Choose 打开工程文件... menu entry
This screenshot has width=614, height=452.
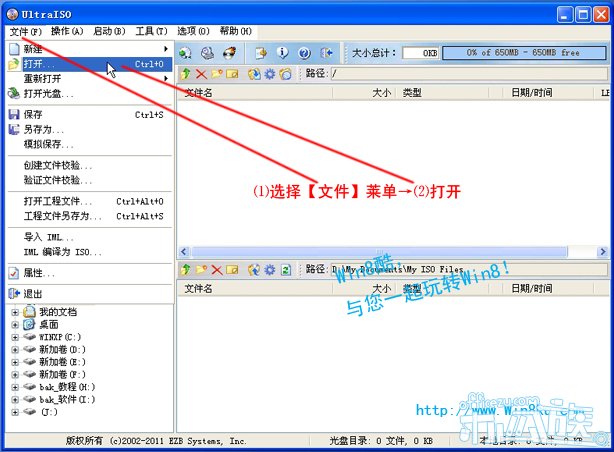pos(90,201)
